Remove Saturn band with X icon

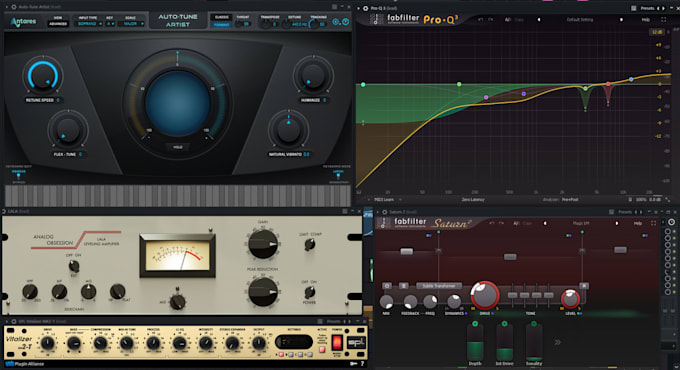pos(584,286)
